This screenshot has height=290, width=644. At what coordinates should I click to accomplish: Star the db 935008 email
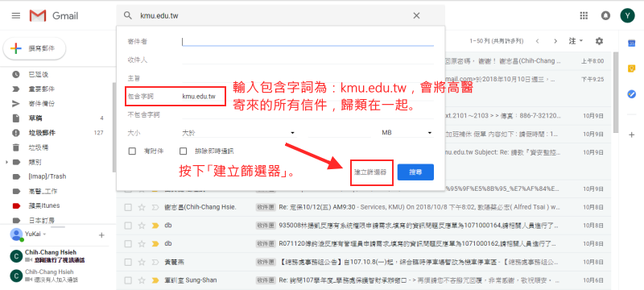142,226
